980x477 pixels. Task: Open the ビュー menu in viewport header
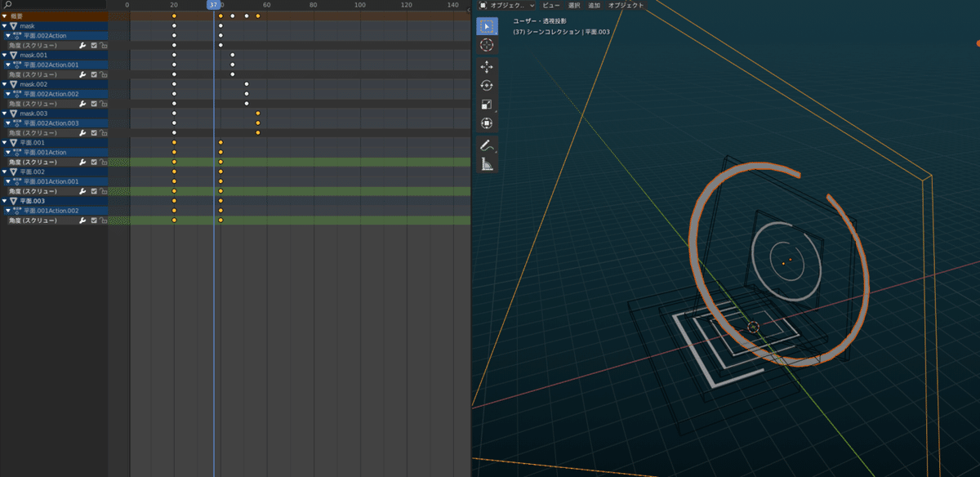551,5
